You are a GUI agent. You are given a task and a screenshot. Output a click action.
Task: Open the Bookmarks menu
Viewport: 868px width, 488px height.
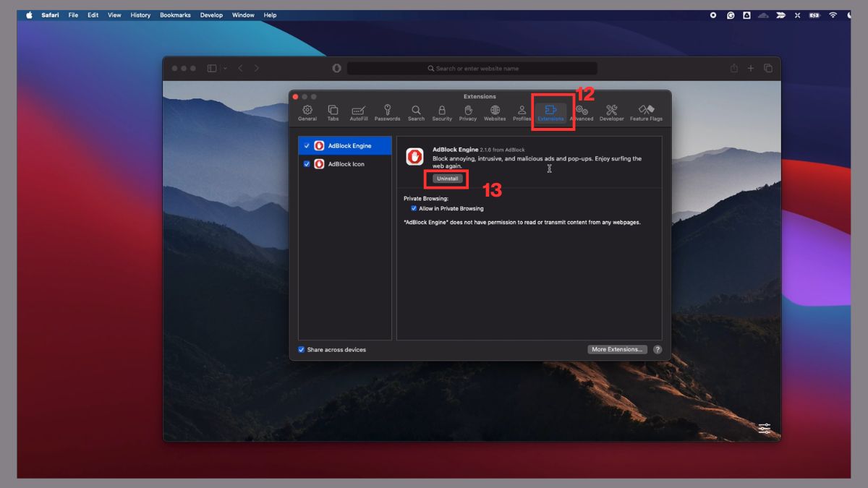point(176,15)
